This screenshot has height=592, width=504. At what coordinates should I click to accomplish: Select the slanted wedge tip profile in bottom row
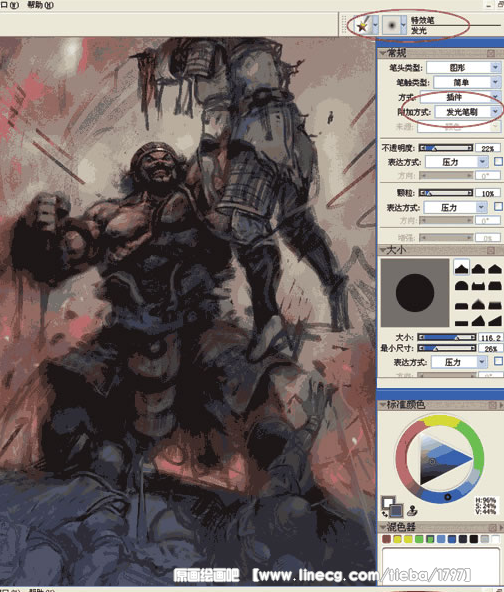click(478, 321)
